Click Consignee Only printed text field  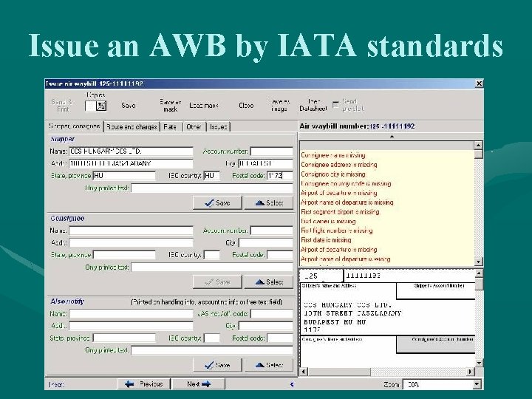point(212,267)
